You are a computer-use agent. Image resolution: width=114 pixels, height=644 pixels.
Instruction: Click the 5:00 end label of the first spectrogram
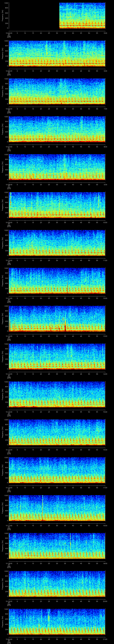(x=105, y=33)
